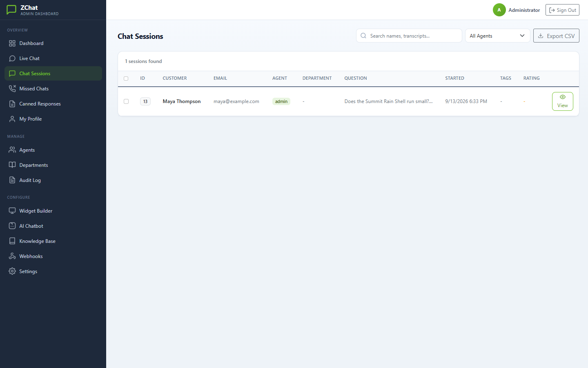Click the Live Chat bubble icon
Image resolution: width=588 pixels, height=368 pixels.
(x=12, y=58)
